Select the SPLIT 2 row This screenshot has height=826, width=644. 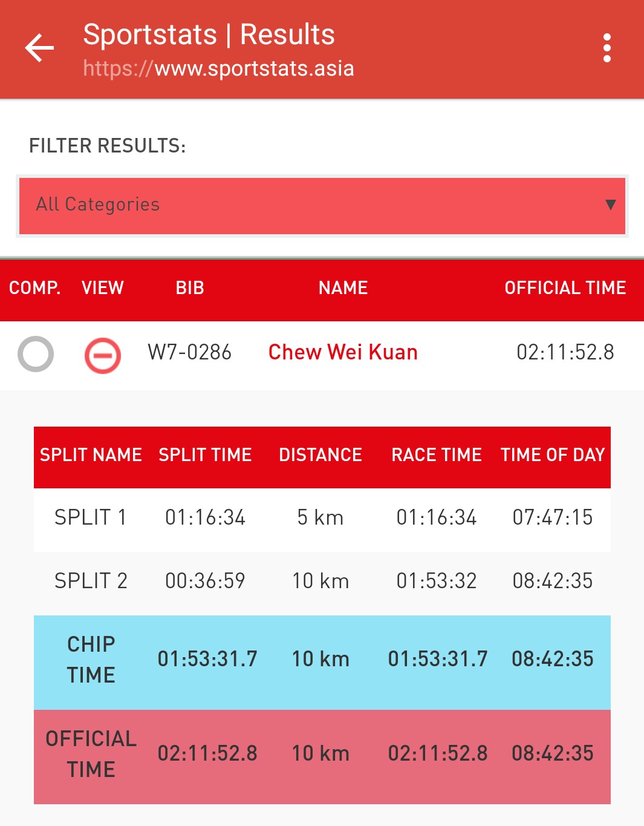tap(322, 582)
